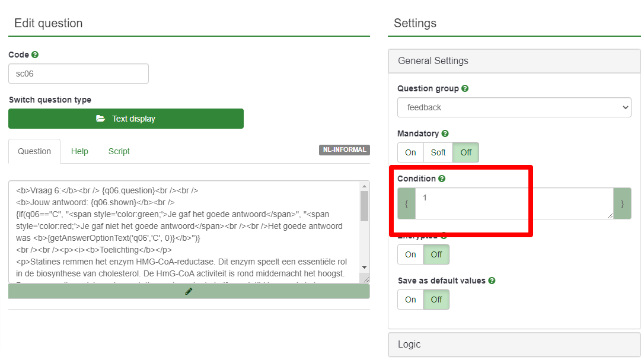Click the Question group help icon

(465, 88)
